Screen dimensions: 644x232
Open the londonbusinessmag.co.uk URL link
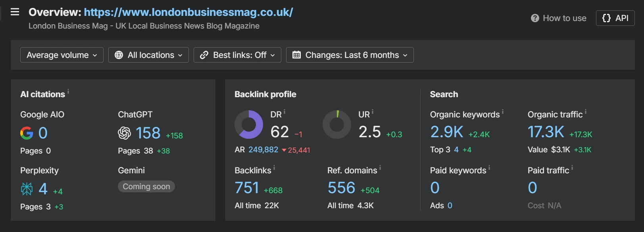188,12
